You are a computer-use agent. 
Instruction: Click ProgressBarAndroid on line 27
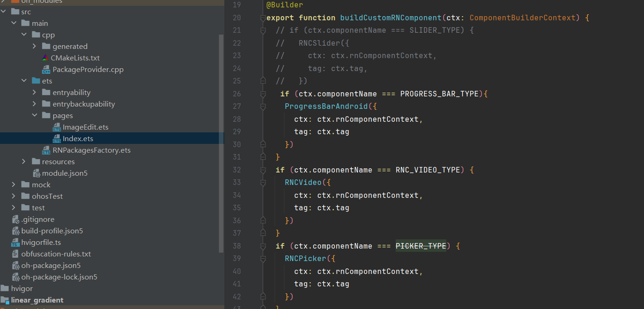[x=326, y=107]
